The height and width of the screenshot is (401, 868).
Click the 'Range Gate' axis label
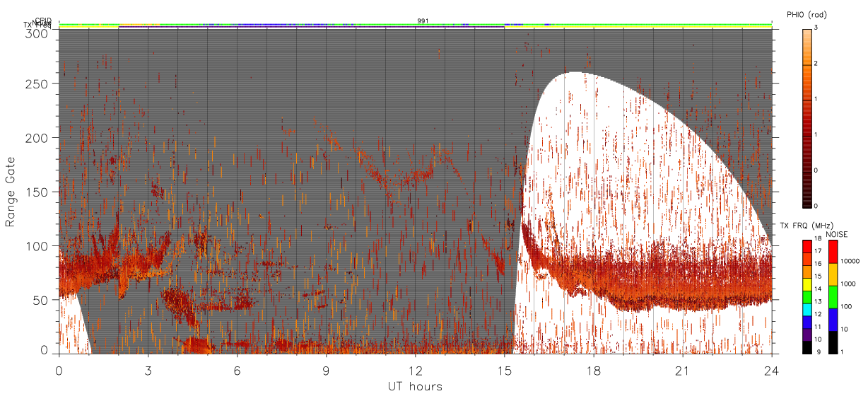11,192
